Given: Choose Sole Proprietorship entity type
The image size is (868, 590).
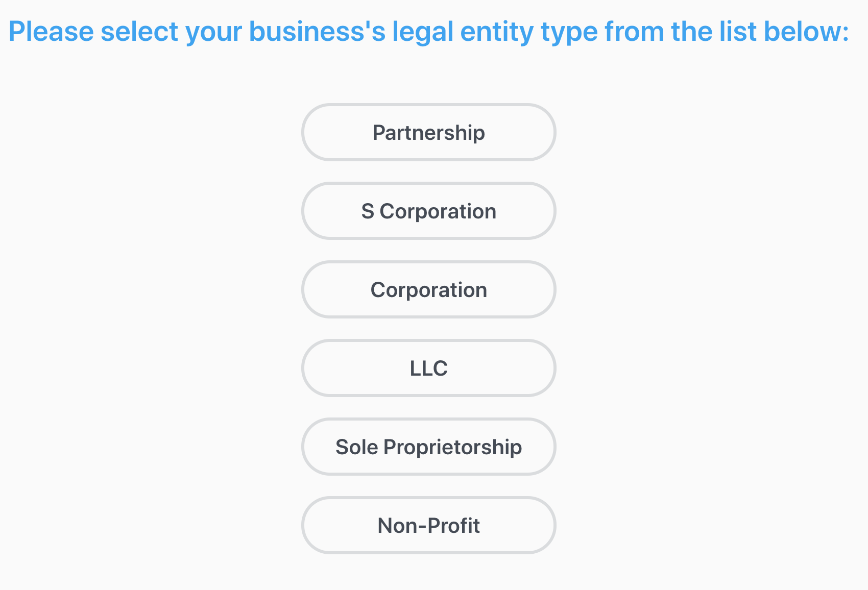Looking at the screenshot, I should pos(428,447).
